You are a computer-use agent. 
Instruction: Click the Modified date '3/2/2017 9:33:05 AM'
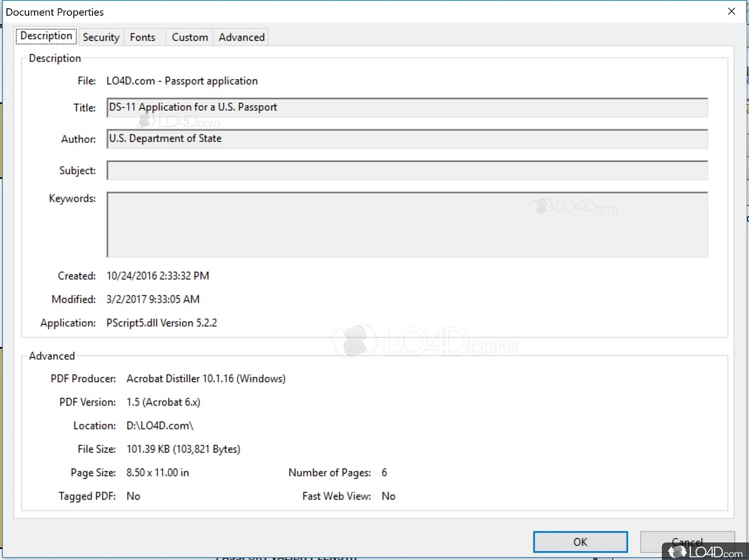pyautogui.click(x=153, y=299)
